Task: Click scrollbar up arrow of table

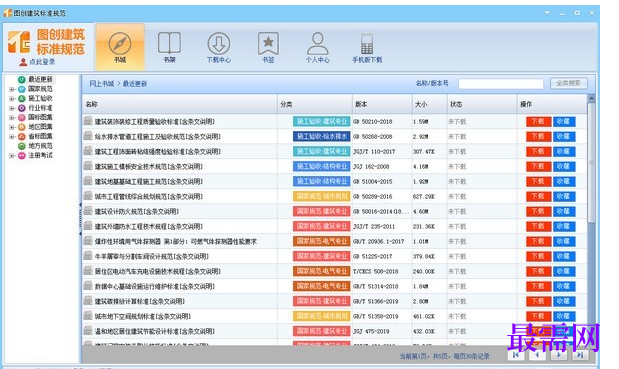Action: [591, 98]
